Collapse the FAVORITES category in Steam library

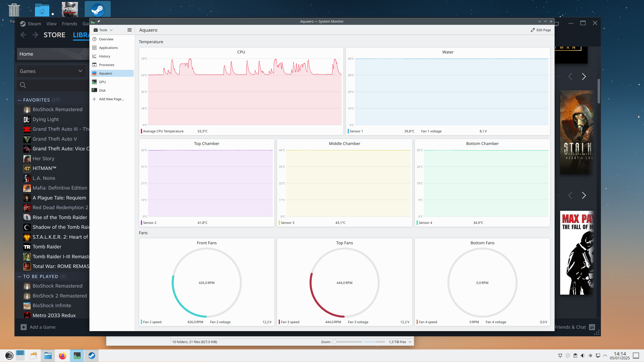[19, 100]
